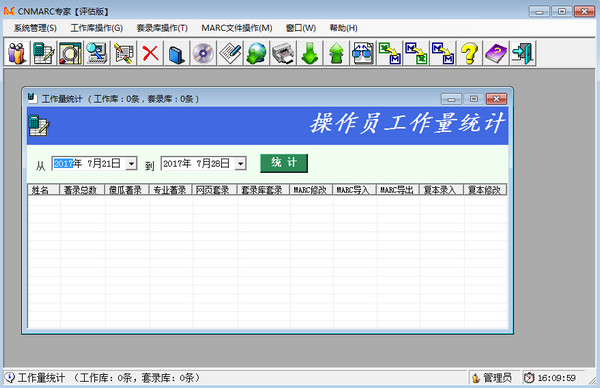Click the alarm clock icon in status bar
This screenshot has height=388, width=600.
[529, 378]
